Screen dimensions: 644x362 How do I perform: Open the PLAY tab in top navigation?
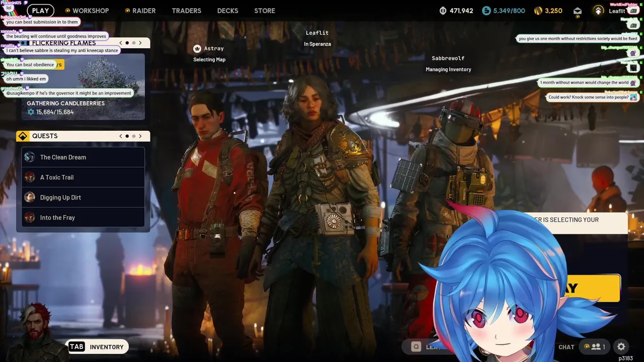tap(40, 11)
